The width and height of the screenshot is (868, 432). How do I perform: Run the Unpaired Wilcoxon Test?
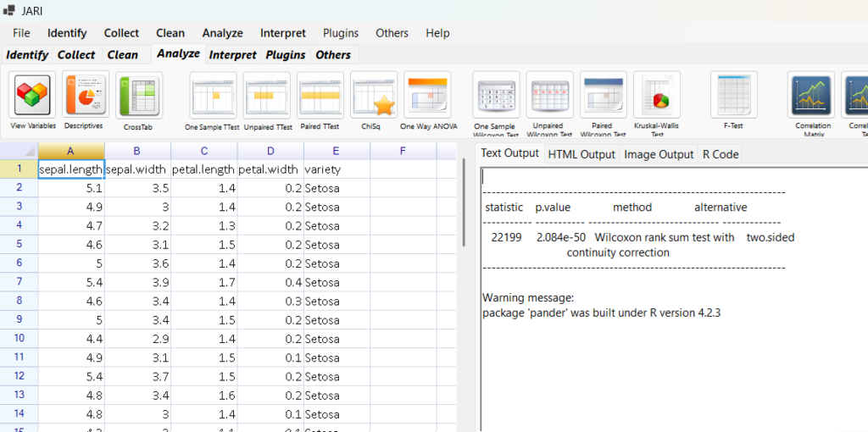[549, 96]
